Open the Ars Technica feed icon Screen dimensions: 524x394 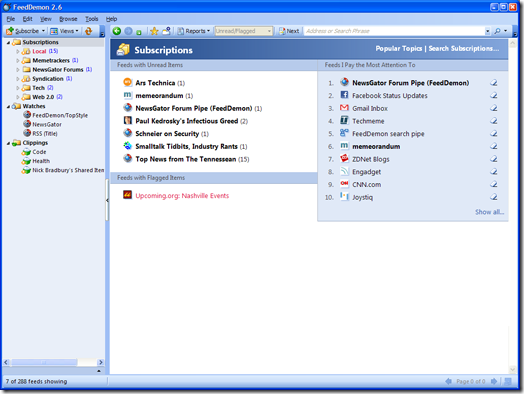coord(127,82)
